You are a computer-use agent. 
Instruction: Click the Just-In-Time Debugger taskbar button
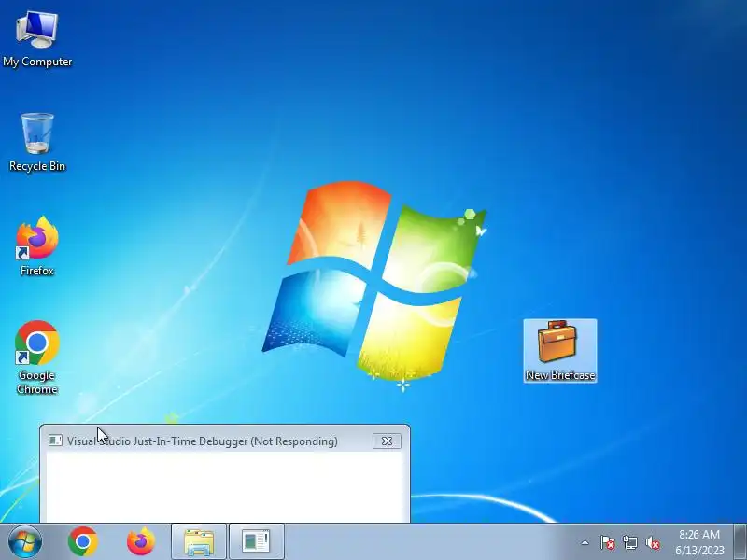click(256, 542)
